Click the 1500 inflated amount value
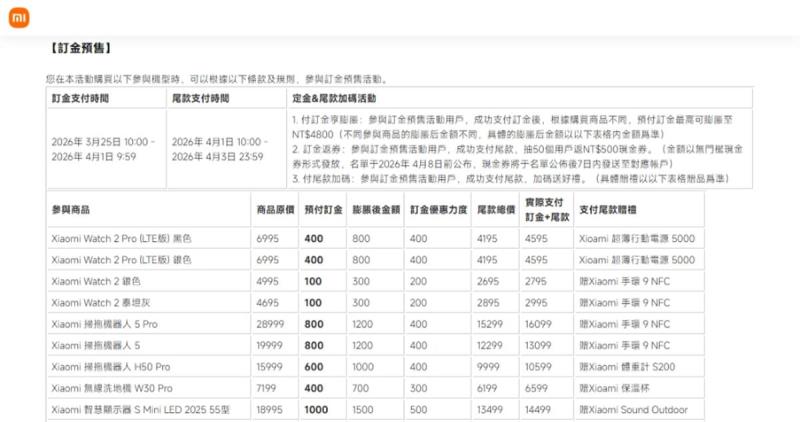The width and height of the screenshot is (800, 422). [363, 410]
